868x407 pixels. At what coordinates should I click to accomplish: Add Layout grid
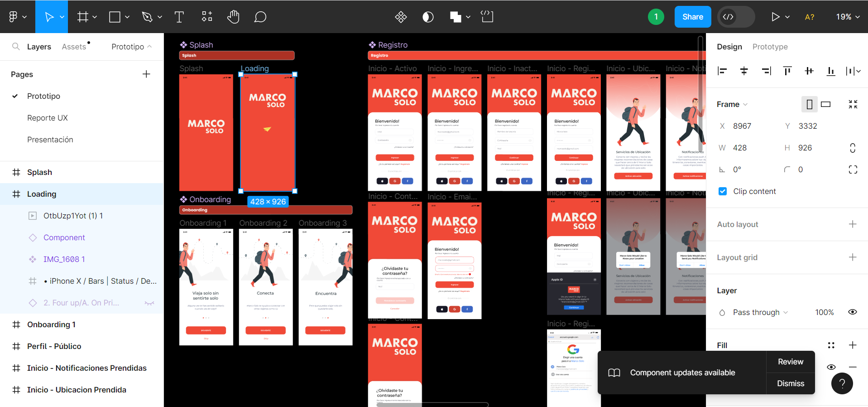(853, 257)
